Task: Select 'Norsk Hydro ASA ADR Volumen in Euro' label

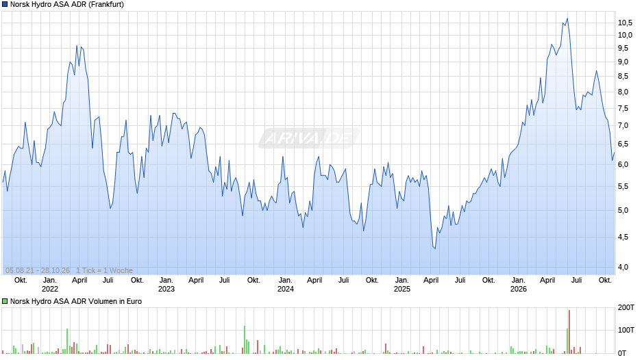Action: click(x=76, y=301)
